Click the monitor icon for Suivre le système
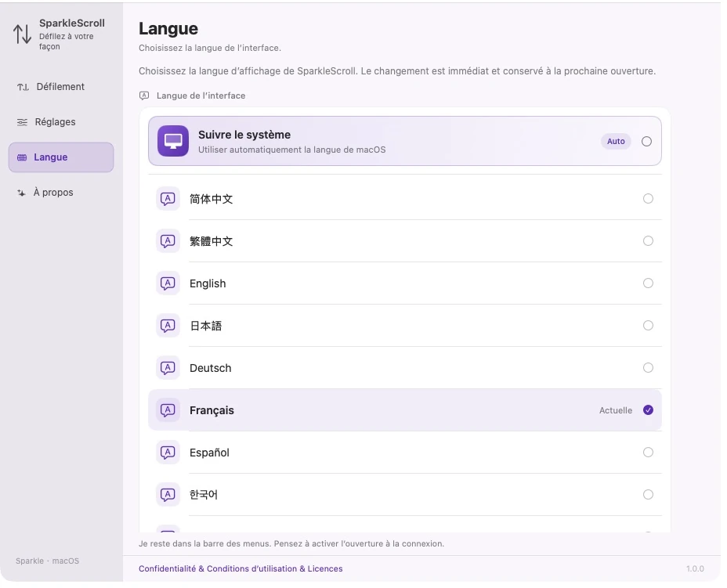The height and width of the screenshot is (588, 727). (173, 141)
